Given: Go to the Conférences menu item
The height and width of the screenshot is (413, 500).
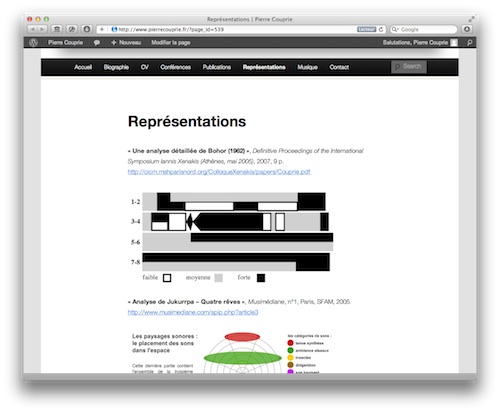Looking at the screenshot, I should [x=175, y=67].
